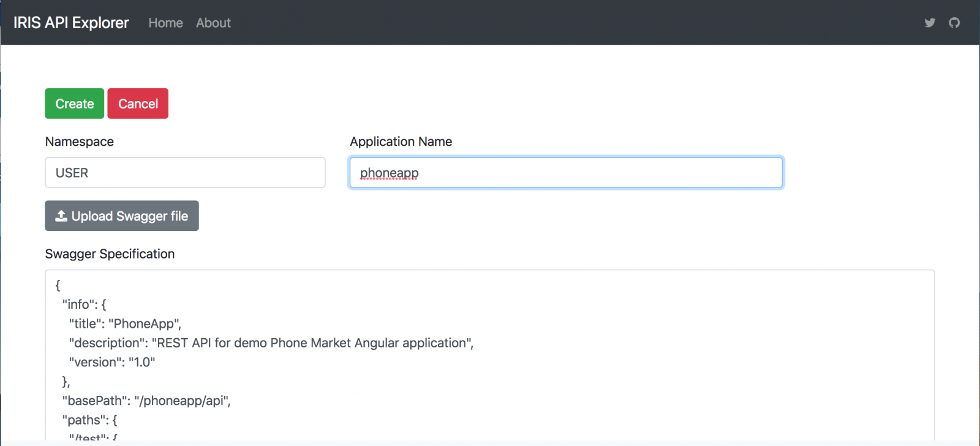Click the Namespace field label
980x446 pixels.
(80, 142)
